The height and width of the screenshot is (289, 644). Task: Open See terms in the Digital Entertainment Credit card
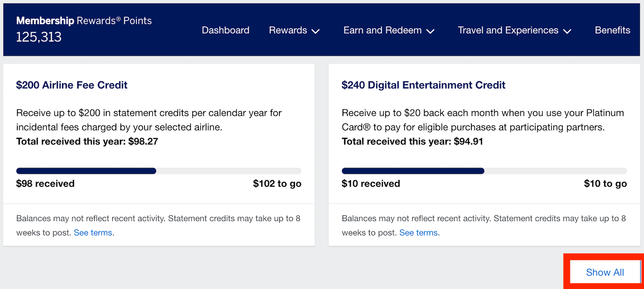point(418,233)
